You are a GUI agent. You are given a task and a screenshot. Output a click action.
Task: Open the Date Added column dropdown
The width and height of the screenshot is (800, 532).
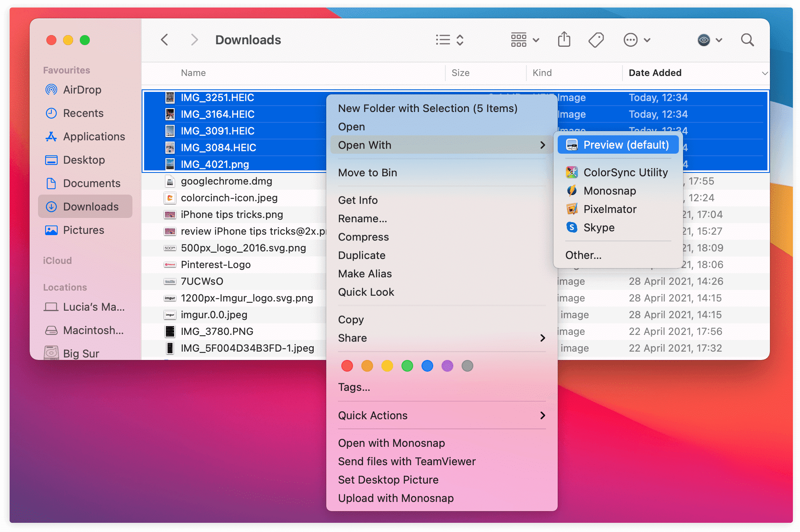764,73
